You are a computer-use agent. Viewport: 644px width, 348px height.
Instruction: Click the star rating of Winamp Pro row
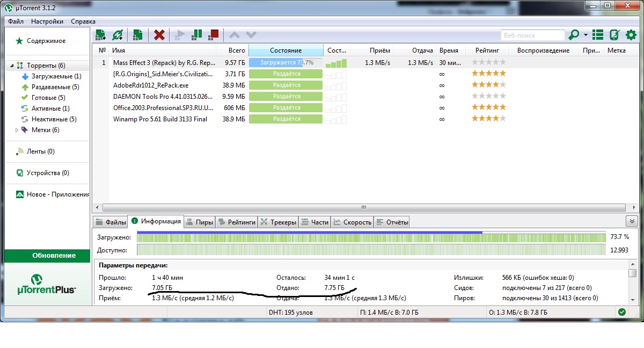(x=488, y=119)
